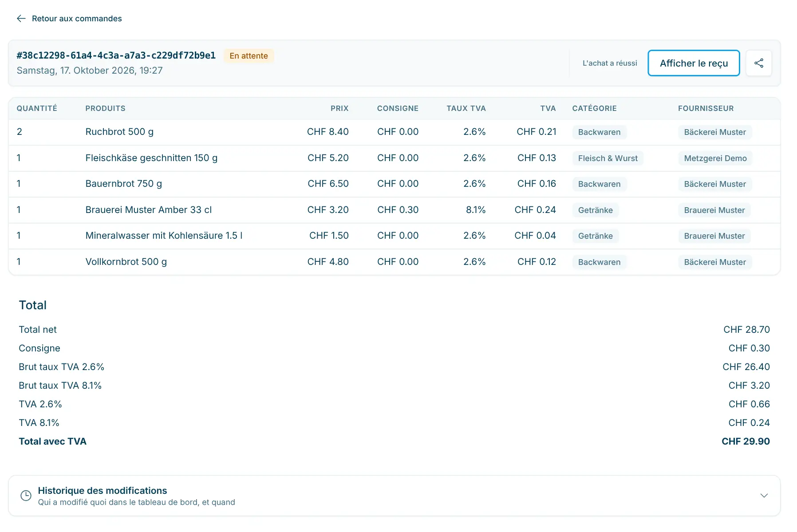Click the CONSIGNE column header
This screenshot has width=797, height=532.
(398, 108)
